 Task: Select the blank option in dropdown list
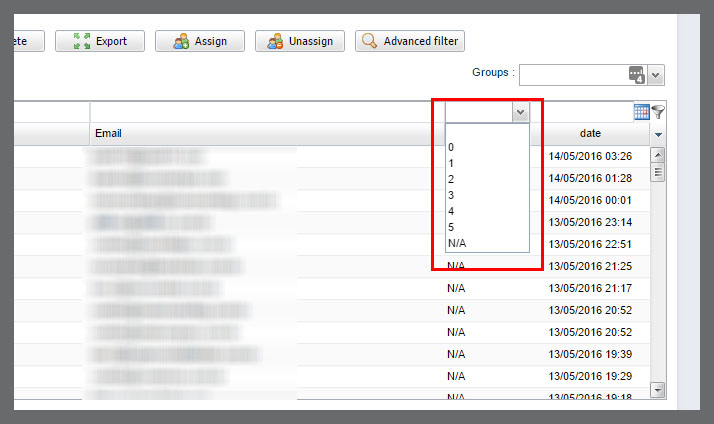[x=487, y=132]
